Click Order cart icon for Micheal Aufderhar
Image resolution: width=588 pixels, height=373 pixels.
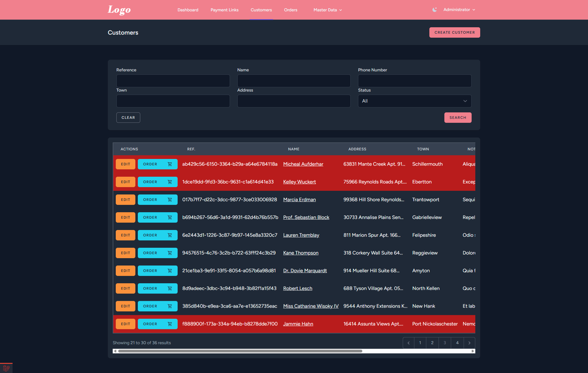tap(170, 164)
